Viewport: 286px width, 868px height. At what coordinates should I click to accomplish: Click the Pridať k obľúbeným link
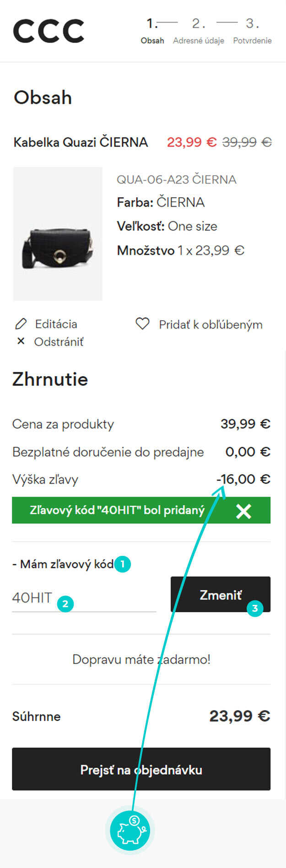(210, 324)
